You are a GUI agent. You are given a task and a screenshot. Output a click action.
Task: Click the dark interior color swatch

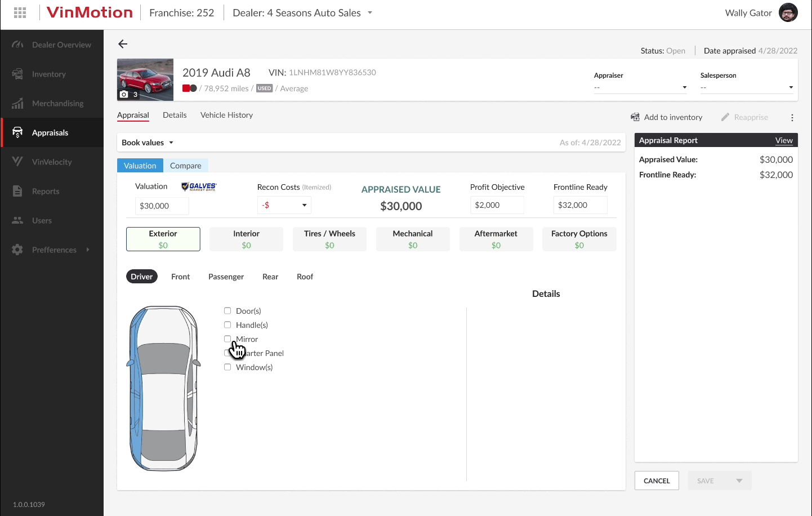[193, 88]
